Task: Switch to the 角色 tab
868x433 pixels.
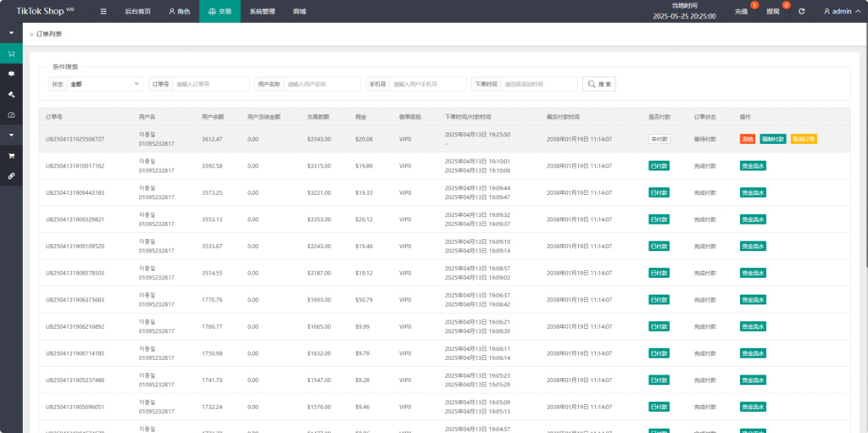Action: pos(180,11)
